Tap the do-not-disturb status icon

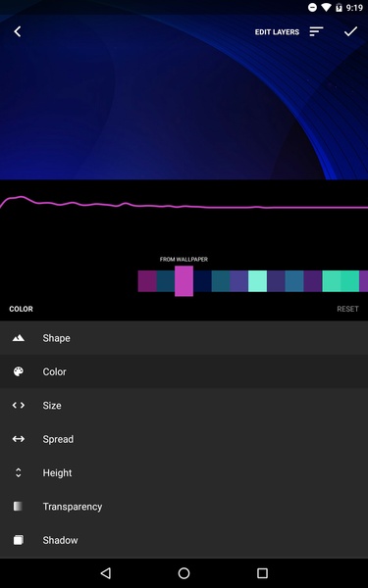click(x=312, y=7)
